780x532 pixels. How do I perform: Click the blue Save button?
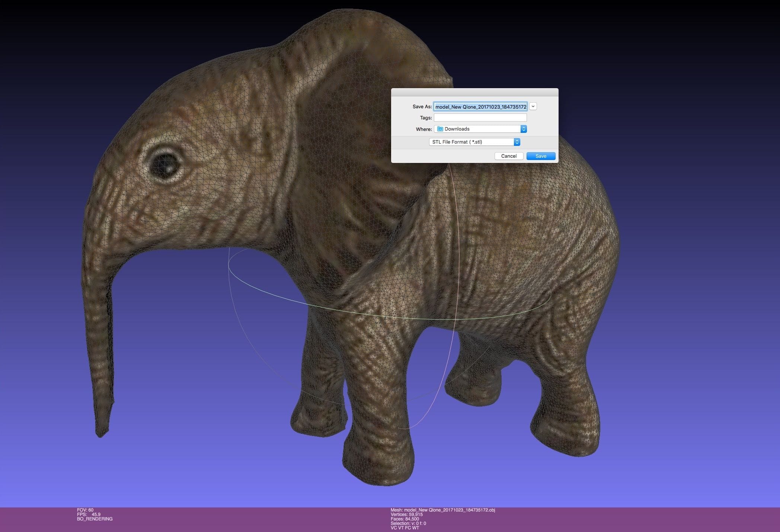pos(540,156)
